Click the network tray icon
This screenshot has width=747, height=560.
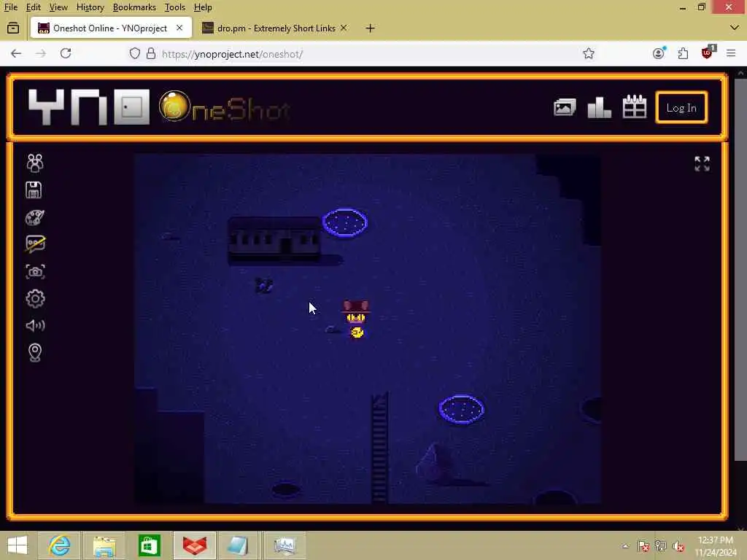[661, 546]
